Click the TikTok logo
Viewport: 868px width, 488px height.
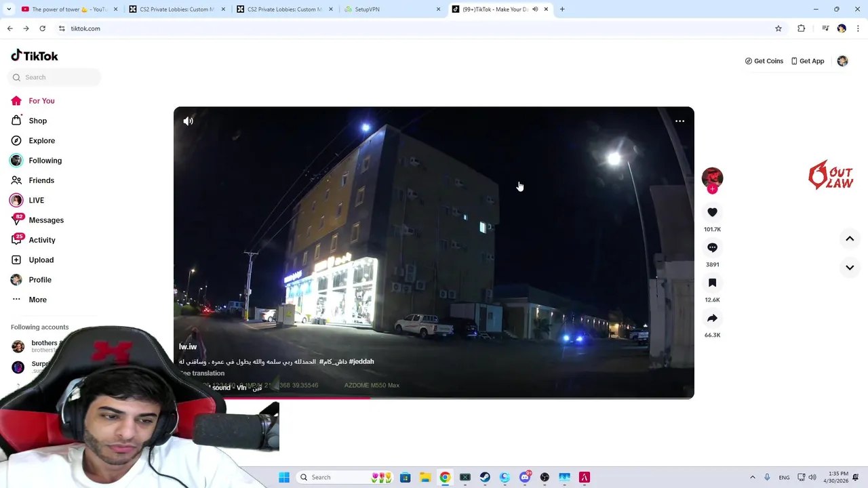point(35,56)
